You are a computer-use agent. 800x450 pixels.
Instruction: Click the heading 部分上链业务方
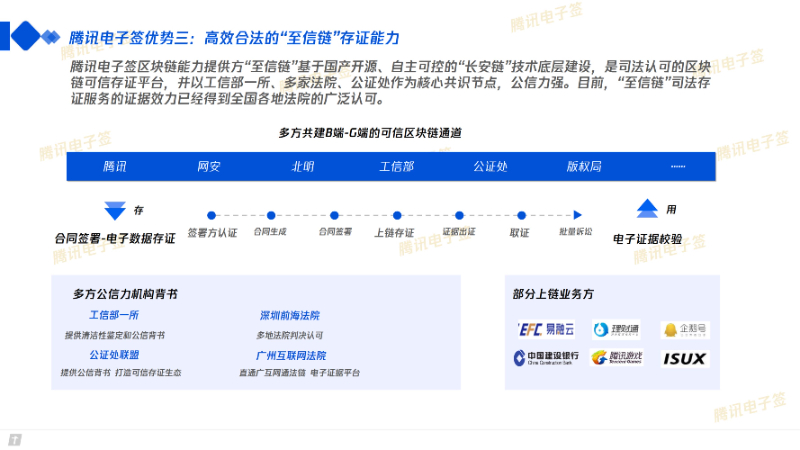553,294
